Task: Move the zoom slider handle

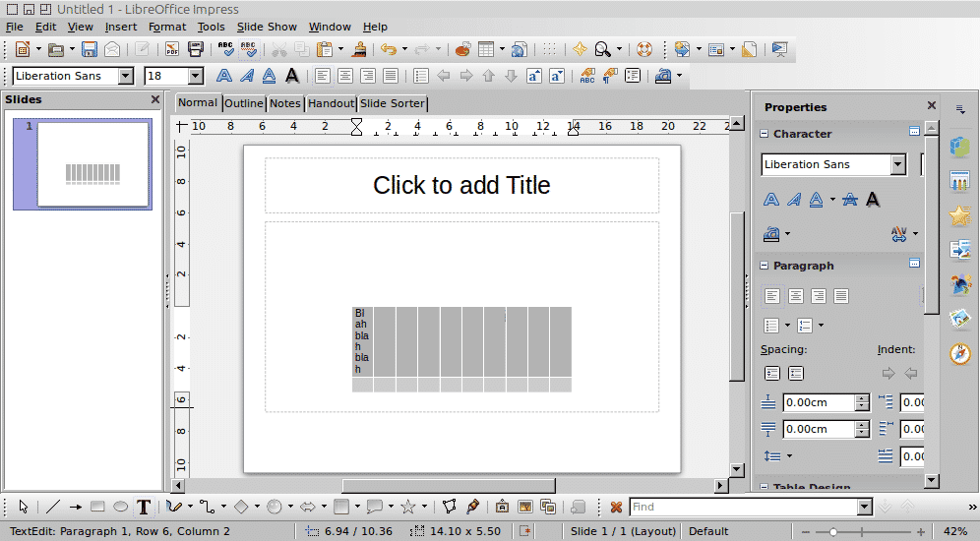Action: tap(833, 532)
